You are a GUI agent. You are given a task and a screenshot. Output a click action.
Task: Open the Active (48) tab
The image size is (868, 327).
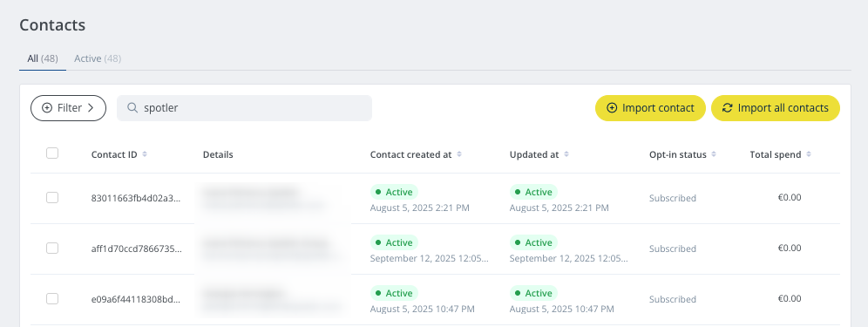click(x=98, y=58)
